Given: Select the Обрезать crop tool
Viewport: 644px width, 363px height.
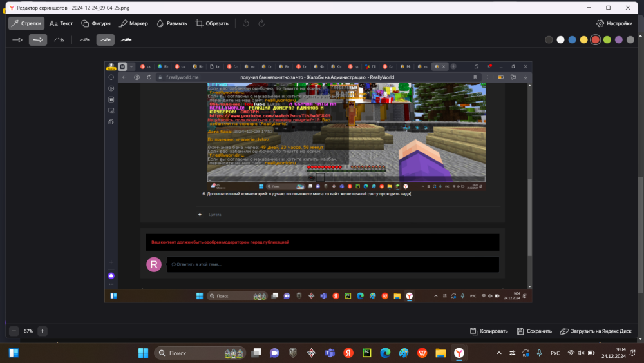Looking at the screenshot, I should pyautogui.click(x=212, y=23).
